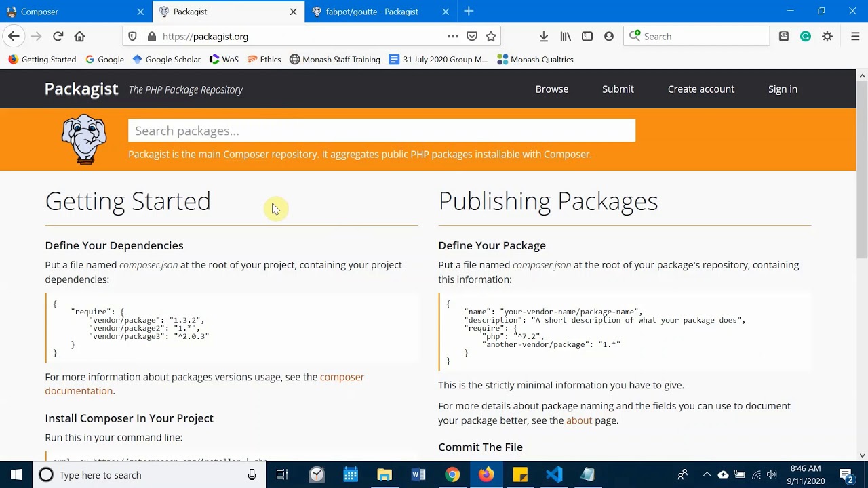The height and width of the screenshot is (488, 868).
Task: Open Grammarly extension icon
Action: coord(806,36)
